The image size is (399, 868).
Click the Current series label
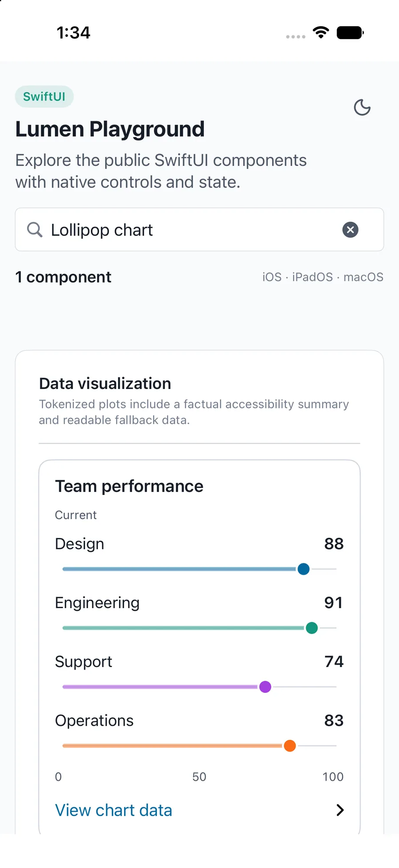[76, 515]
